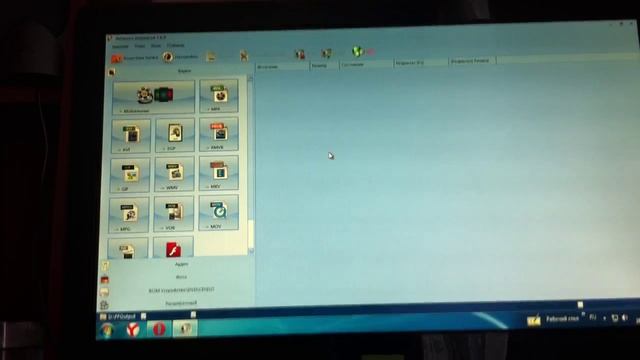Click the Format Factory taskbar button
640x360 pixels.
pos(185,328)
